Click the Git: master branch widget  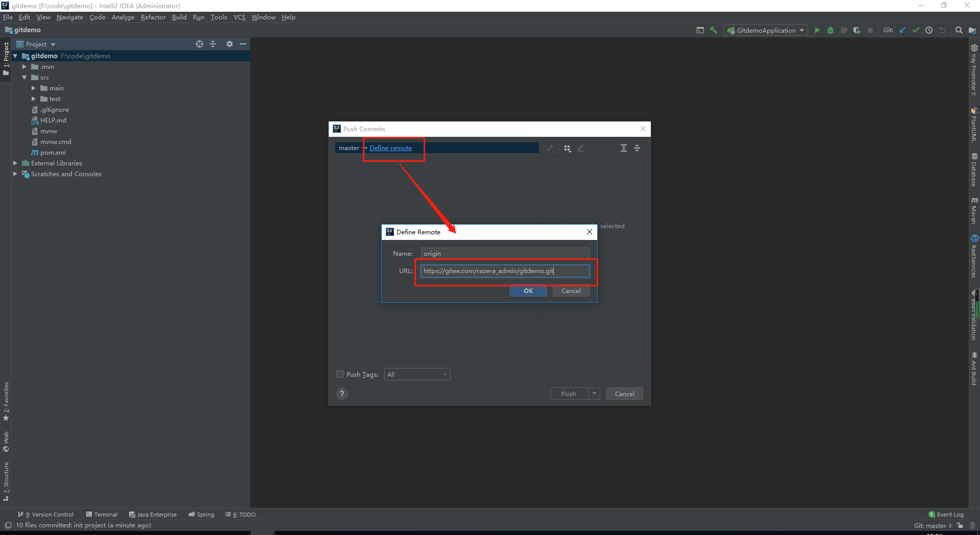933,525
